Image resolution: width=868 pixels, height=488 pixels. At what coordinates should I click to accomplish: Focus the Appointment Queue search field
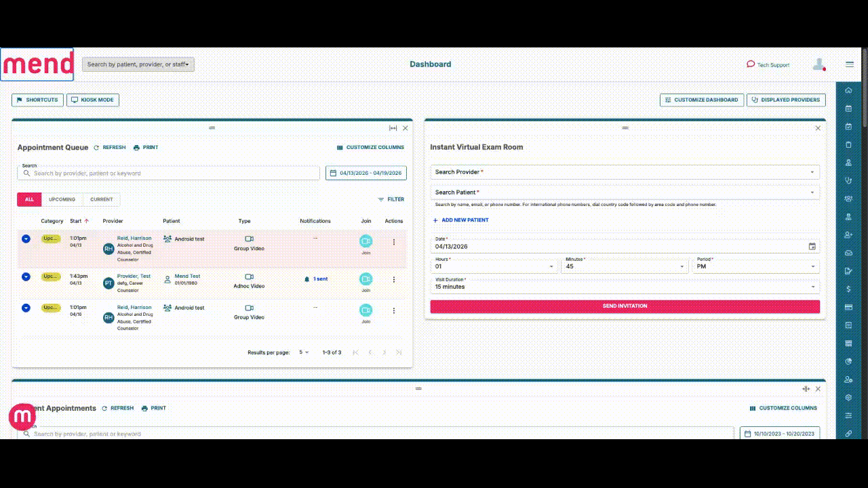click(x=168, y=173)
